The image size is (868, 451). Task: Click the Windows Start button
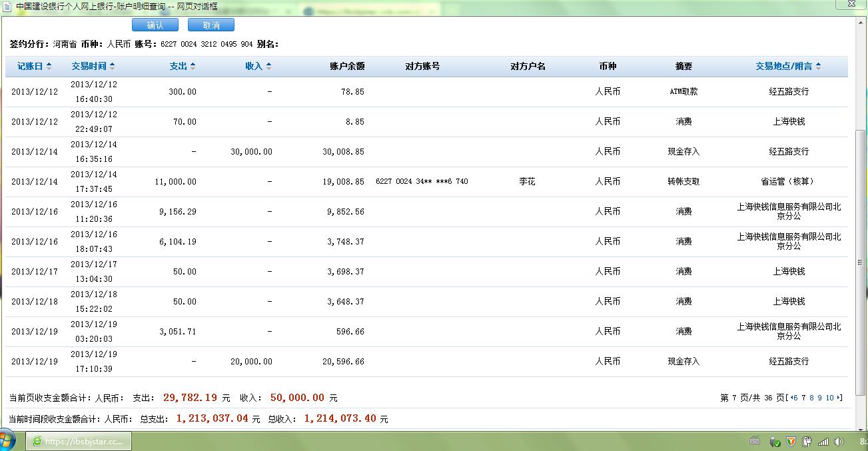8,440
